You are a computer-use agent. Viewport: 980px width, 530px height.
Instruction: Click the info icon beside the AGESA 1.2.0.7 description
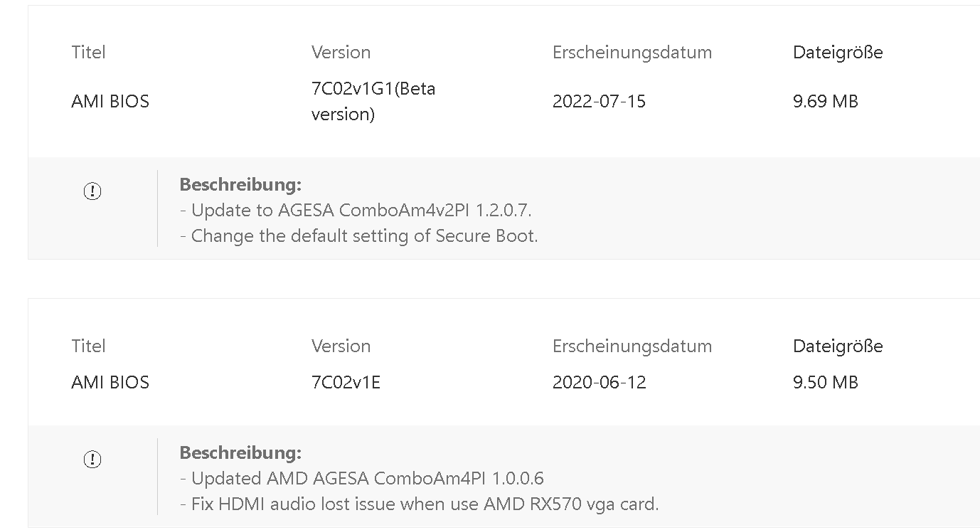pyautogui.click(x=92, y=191)
